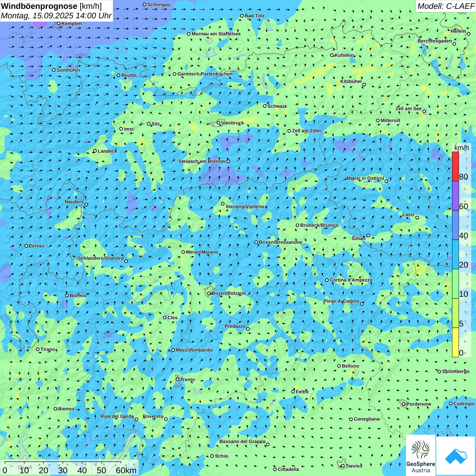Click the Bassano del Grappa label

pos(242,441)
